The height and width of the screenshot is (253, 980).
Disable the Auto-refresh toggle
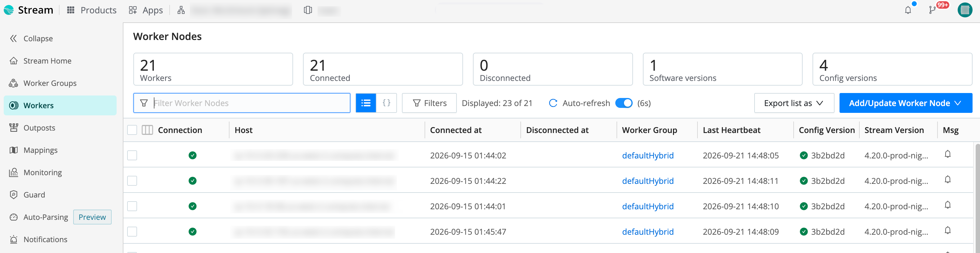coord(624,103)
